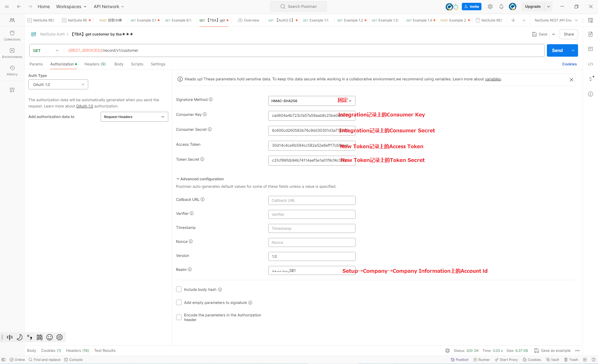Enable Include body hash checkbox
Image resolution: width=598 pixels, height=364 pixels.
click(x=179, y=290)
